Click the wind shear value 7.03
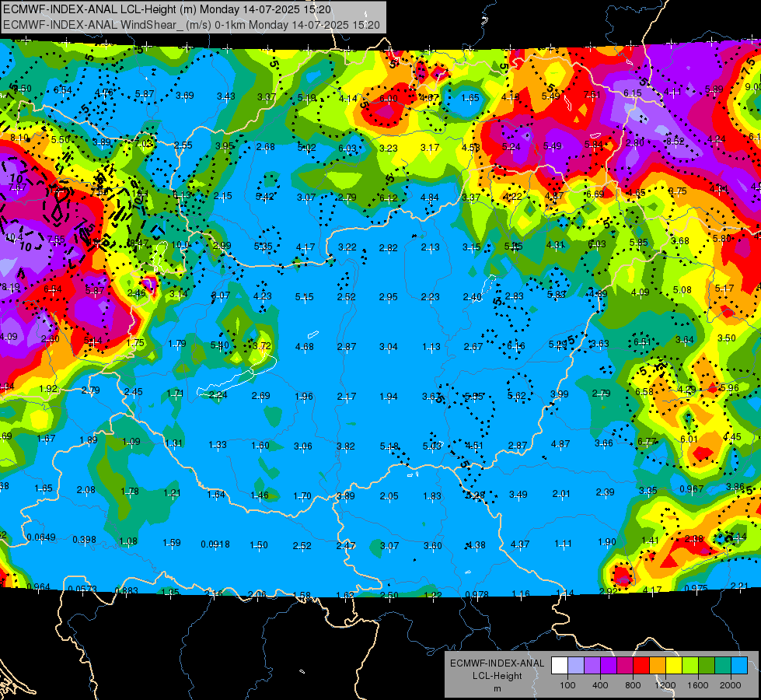 click(144, 144)
